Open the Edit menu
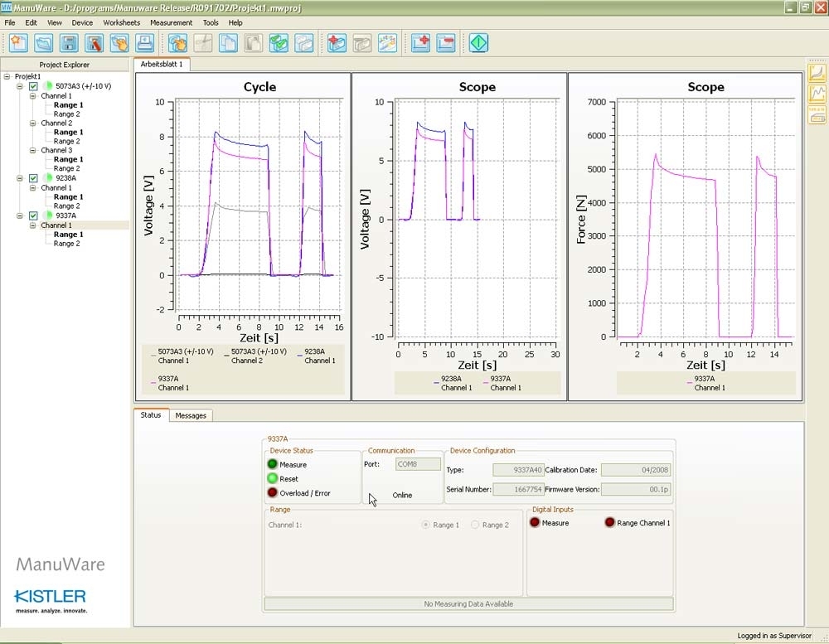The image size is (829, 644). coord(32,22)
